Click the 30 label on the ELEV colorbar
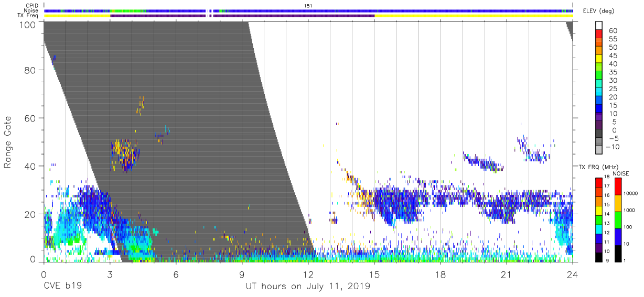 (x=613, y=81)
